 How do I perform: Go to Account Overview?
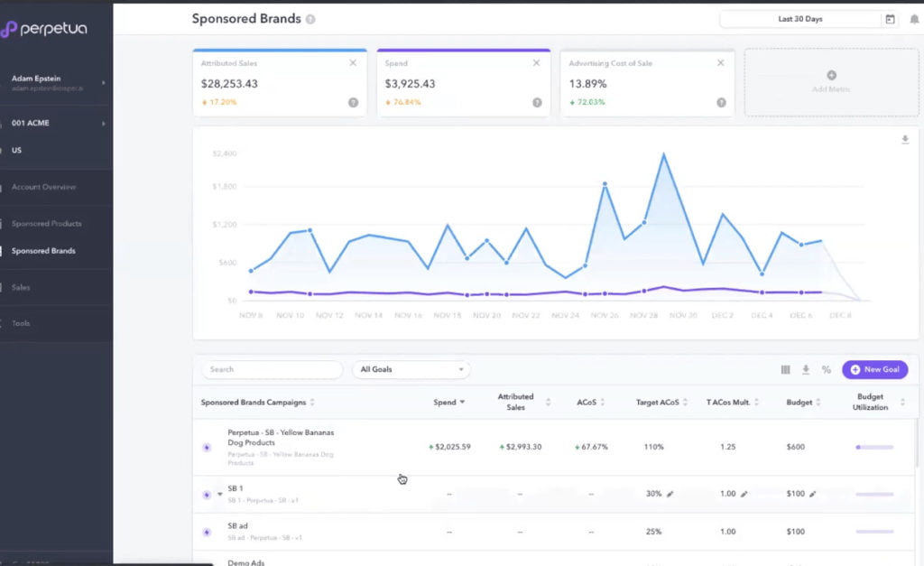[x=43, y=187]
